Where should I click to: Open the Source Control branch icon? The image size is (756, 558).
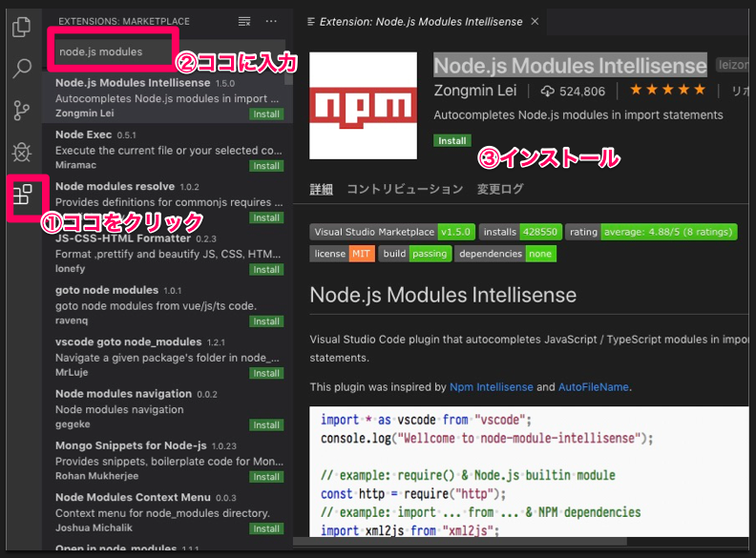coord(22,111)
